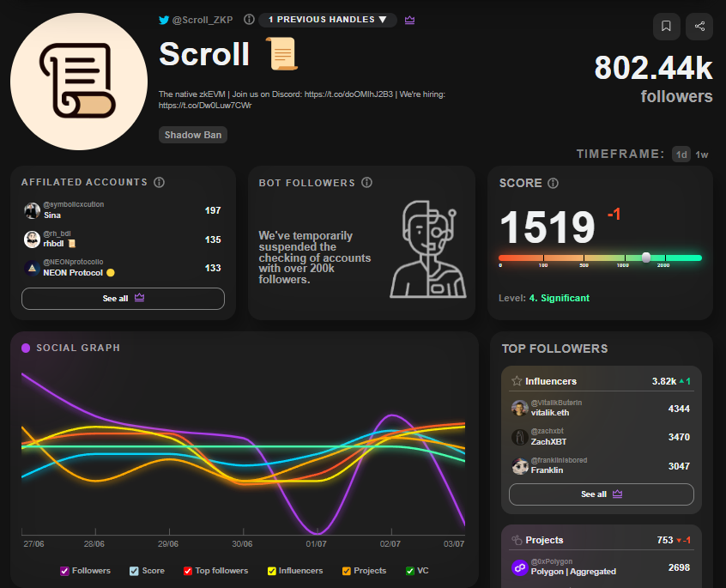The image size is (726, 588).
Task: Bookmark this Scroll profile
Action: coord(666,26)
